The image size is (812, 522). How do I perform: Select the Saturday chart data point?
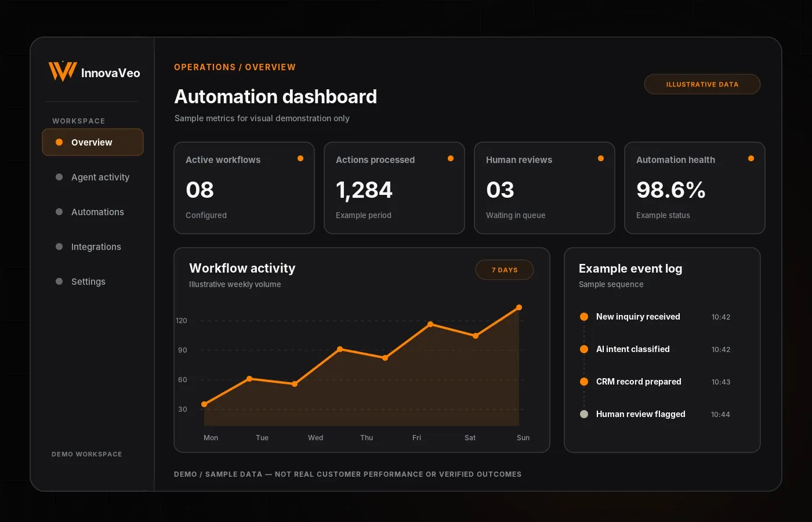476,336
